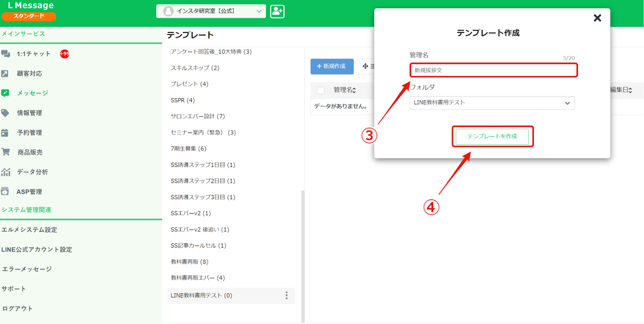644x324 pixels.
Task: Select folder SSエバーv2 後追い (1)
Action: coord(200,229)
